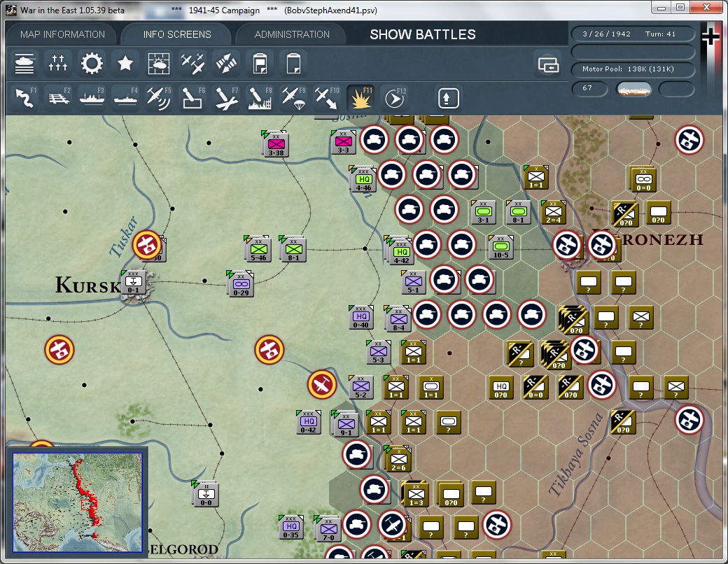Select F3 naval transport mode
The width and height of the screenshot is (728, 564).
(x=92, y=98)
